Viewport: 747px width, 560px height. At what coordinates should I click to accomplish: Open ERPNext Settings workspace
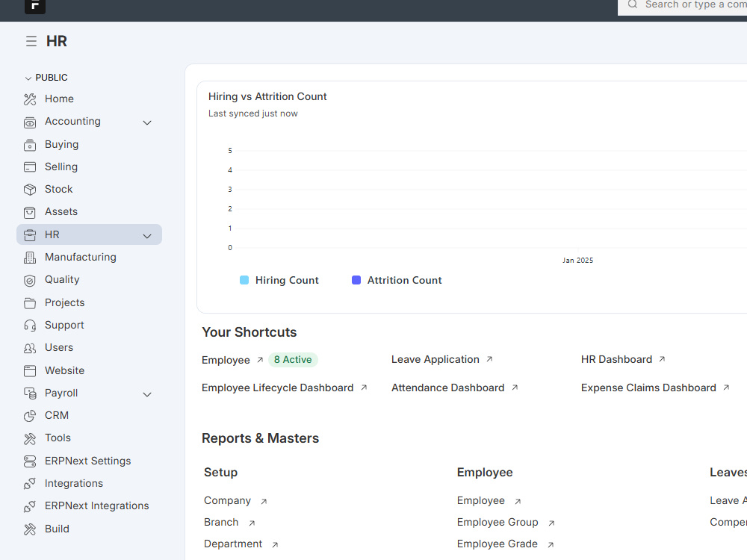(87, 461)
